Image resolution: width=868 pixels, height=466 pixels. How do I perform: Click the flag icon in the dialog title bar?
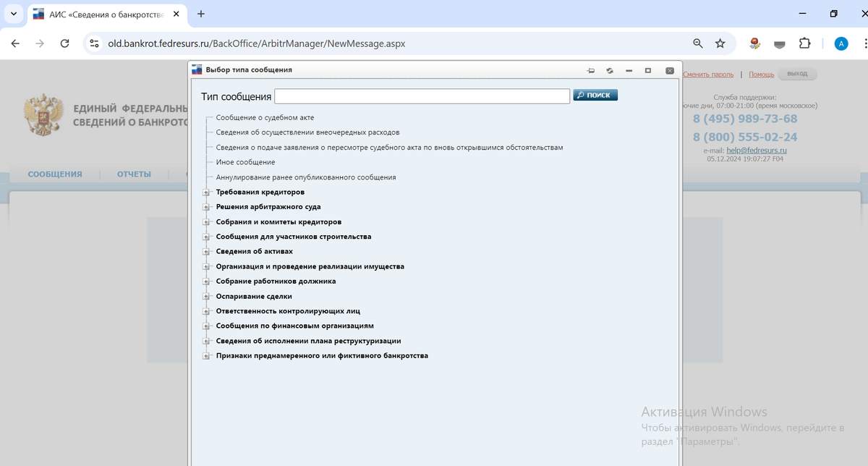(x=197, y=70)
